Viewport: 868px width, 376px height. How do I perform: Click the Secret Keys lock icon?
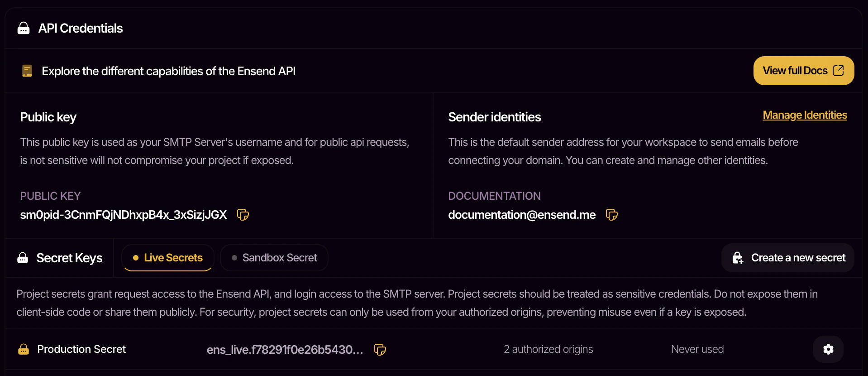point(23,258)
